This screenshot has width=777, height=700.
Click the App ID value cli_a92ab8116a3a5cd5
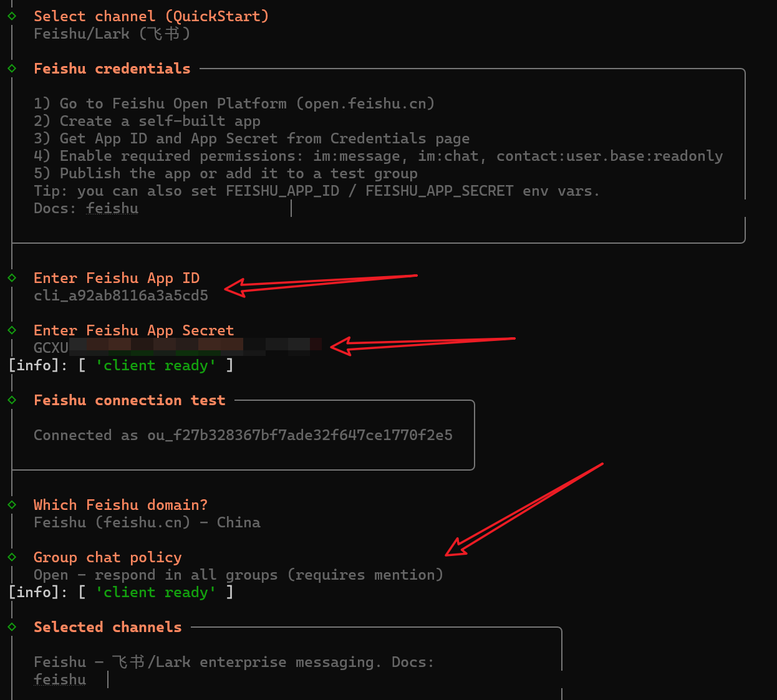(121, 295)
